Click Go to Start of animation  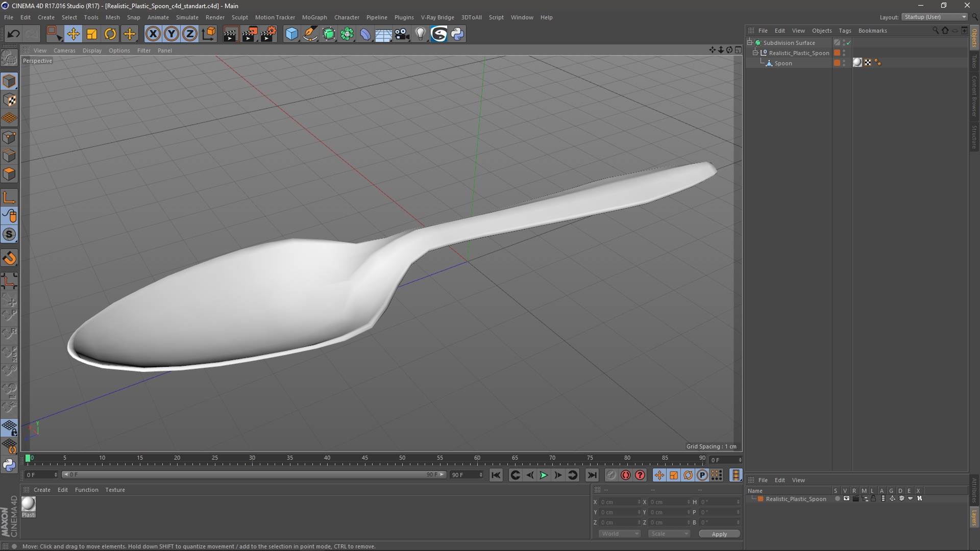[496, 475]
